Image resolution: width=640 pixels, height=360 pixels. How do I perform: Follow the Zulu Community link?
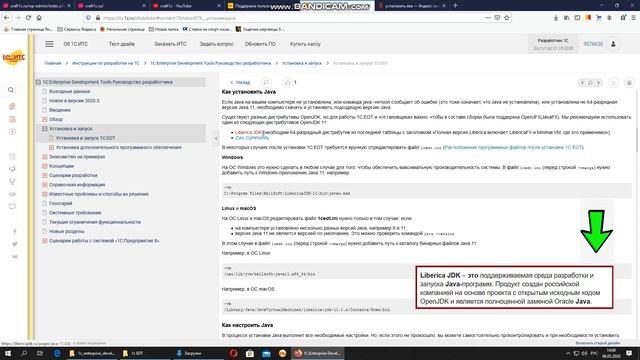(x=252, y=138)
